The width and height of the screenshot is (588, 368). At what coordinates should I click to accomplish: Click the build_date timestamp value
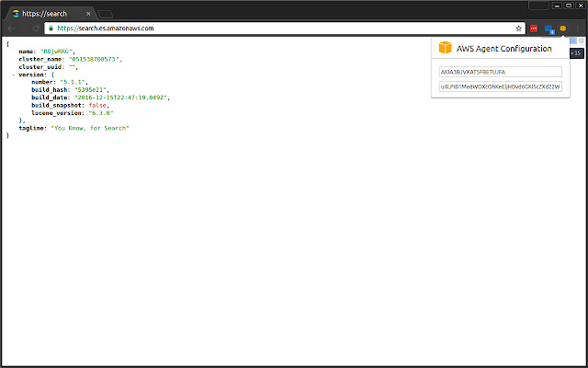[x=122, y=98]
